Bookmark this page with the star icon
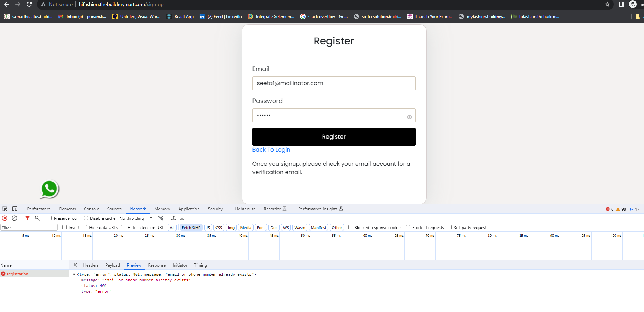 pyautogui.click(x=607, y=4)
